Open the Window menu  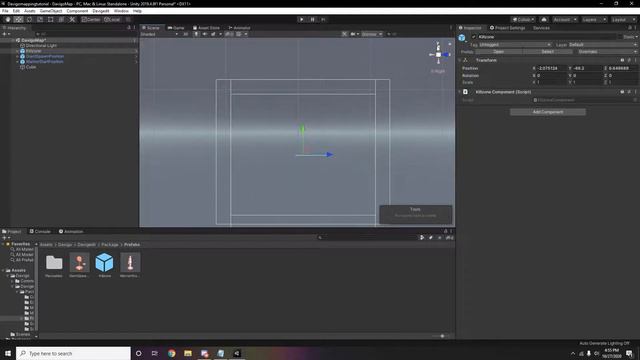[x=121, y=11]
